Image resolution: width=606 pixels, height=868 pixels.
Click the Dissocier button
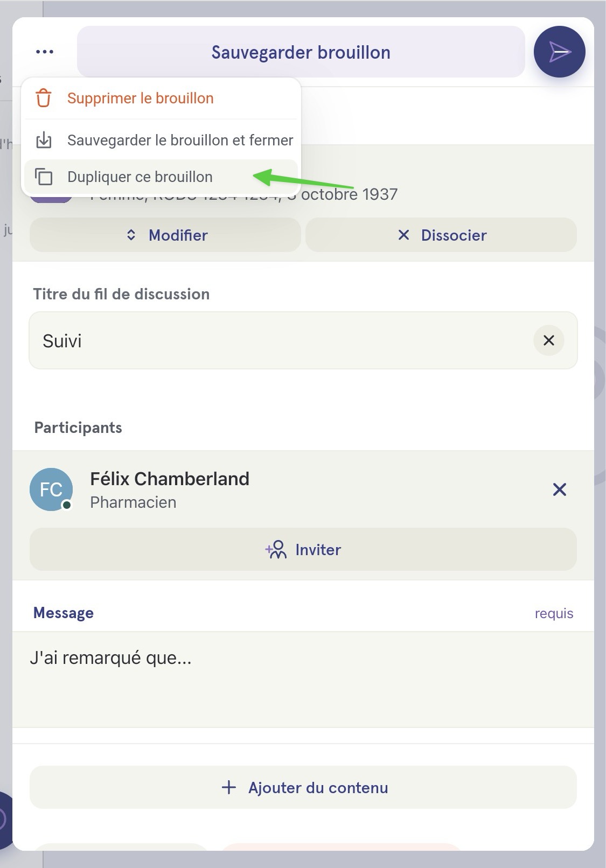[x=441, y=235]
